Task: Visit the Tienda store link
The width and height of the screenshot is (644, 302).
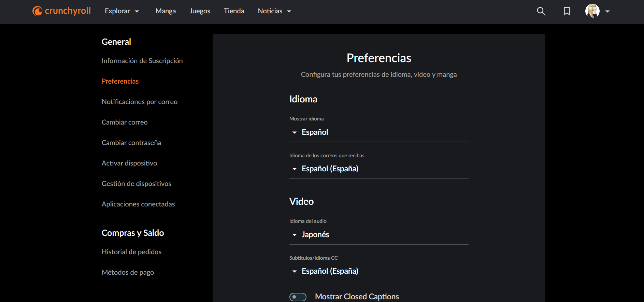Action: click(234, 11)
